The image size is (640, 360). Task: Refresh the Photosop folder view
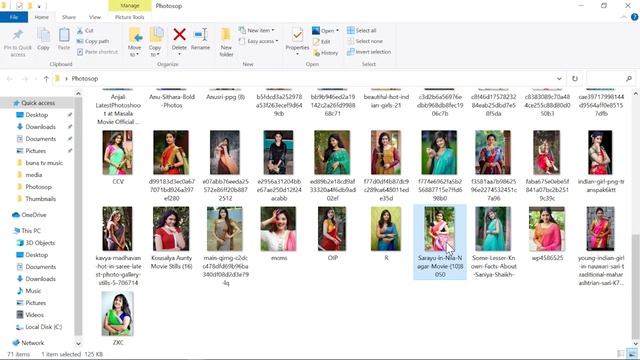pyautogui.click(x=575, y=79)
